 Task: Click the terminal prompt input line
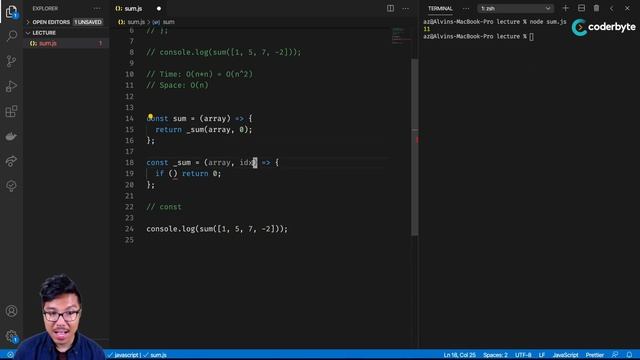tap(478, 36)
